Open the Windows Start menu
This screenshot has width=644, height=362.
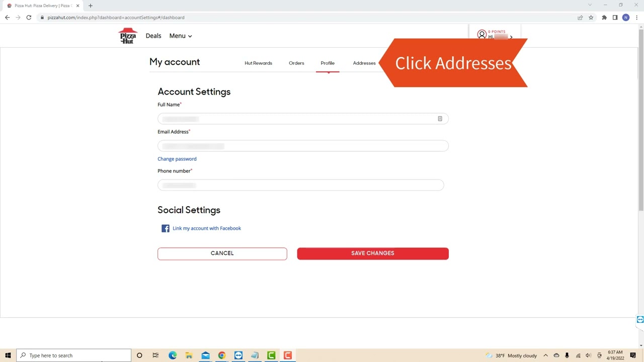tap(8, 355)
